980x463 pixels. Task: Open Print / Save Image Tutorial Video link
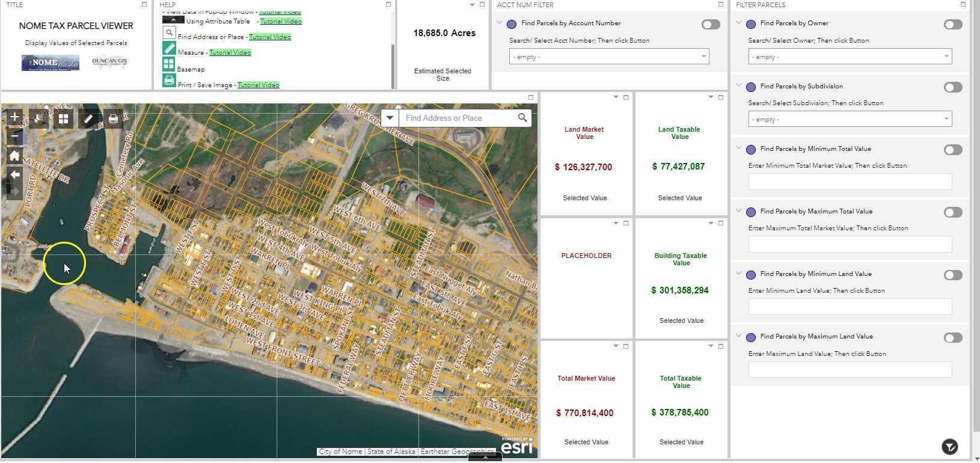click(x=258, y=85)
